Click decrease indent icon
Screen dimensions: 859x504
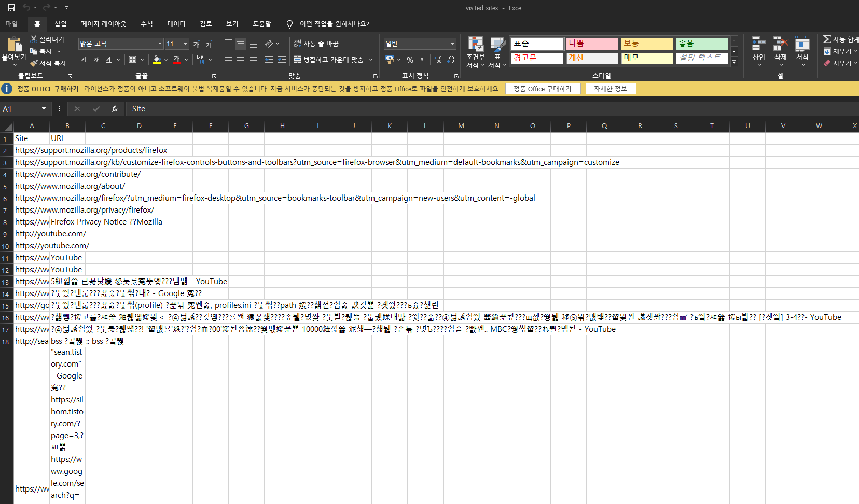(269, 60)
